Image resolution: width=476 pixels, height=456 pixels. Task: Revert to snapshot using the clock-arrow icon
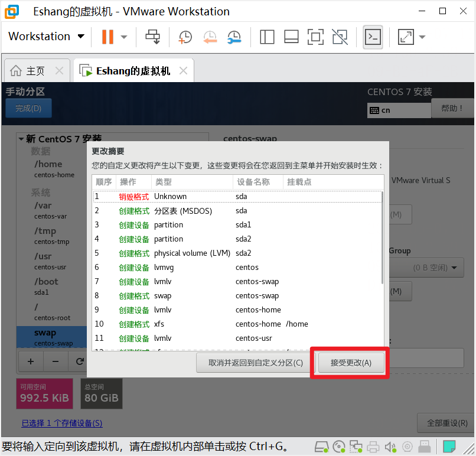point(210,37)
